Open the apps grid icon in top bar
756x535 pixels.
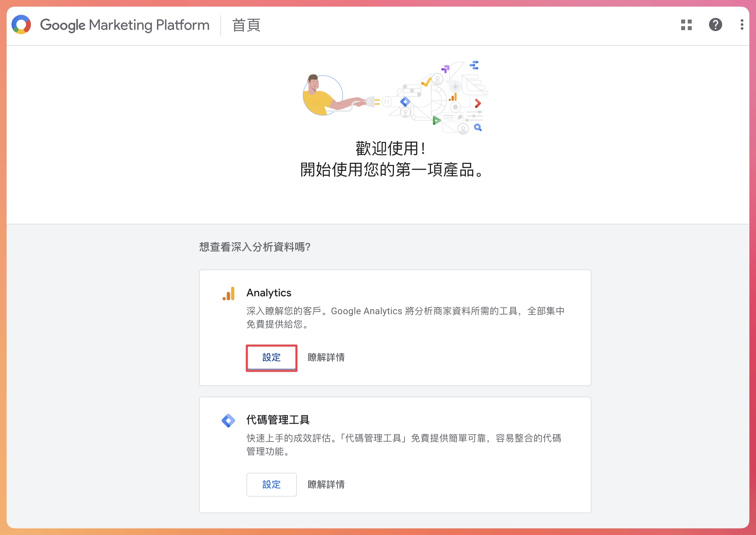point(687,24)
